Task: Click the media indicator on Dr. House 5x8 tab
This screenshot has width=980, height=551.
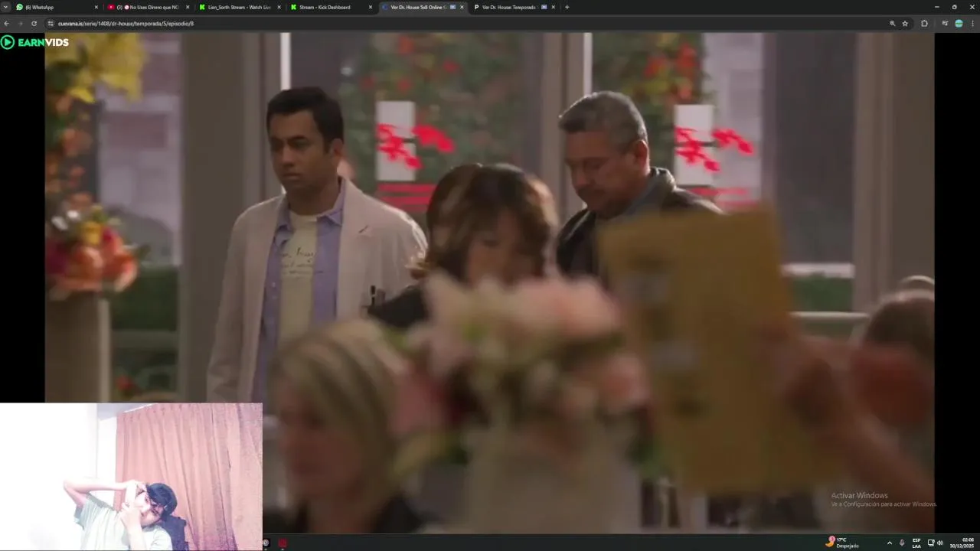Action: [452, 7]
